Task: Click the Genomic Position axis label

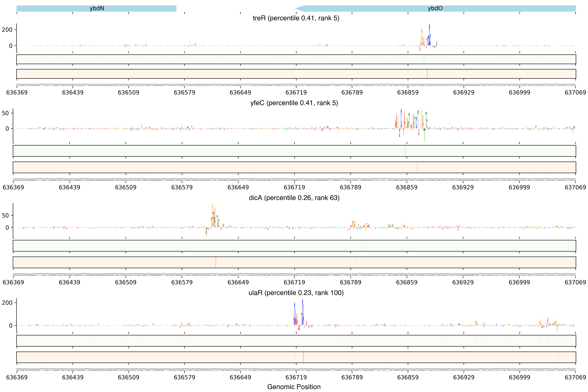Action: (x=294, y=387)
